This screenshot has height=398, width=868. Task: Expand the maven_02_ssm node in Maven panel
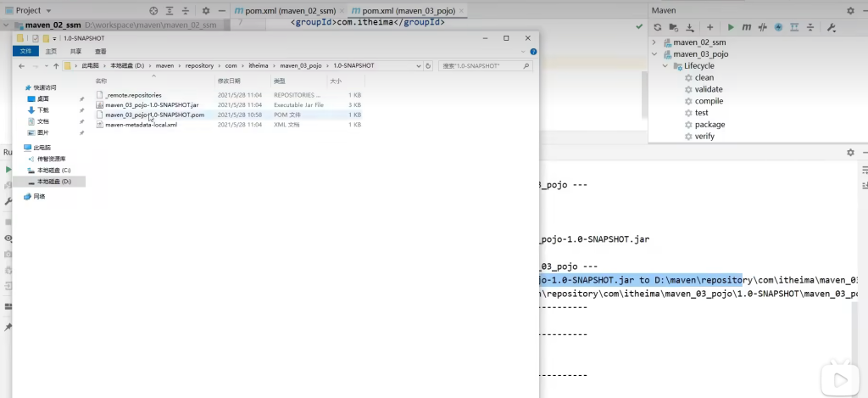coord(654,42)
